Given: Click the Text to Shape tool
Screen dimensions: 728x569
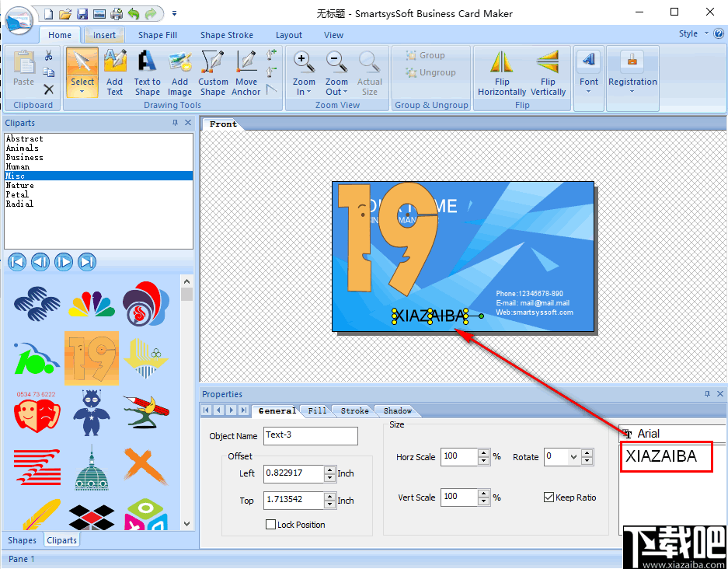Looking at the screenshot, I should point(147,70).
